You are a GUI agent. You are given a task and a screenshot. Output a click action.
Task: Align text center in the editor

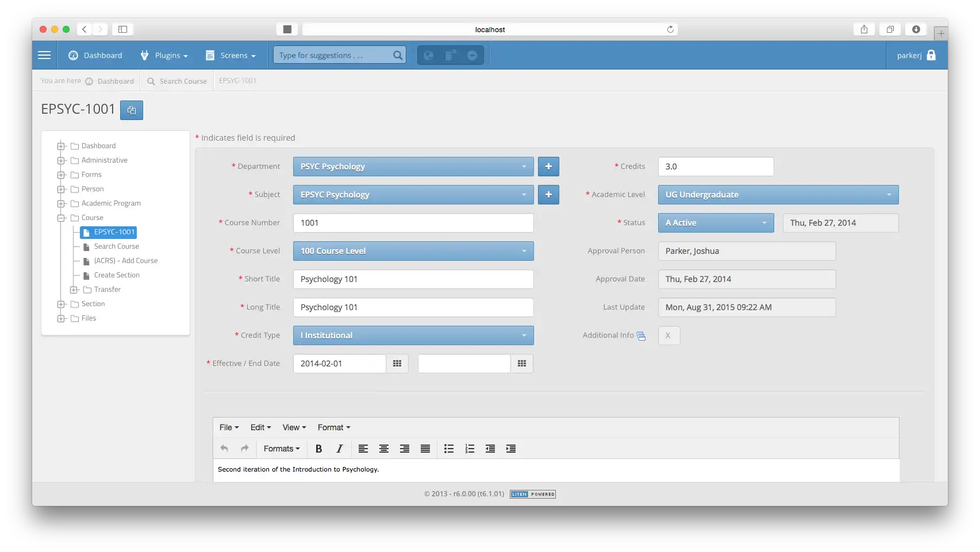click(383, 449)
